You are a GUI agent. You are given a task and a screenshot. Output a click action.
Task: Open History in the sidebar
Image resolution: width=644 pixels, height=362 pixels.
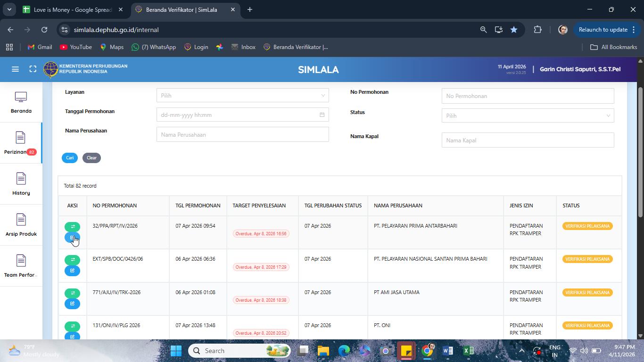pos(21,184)
